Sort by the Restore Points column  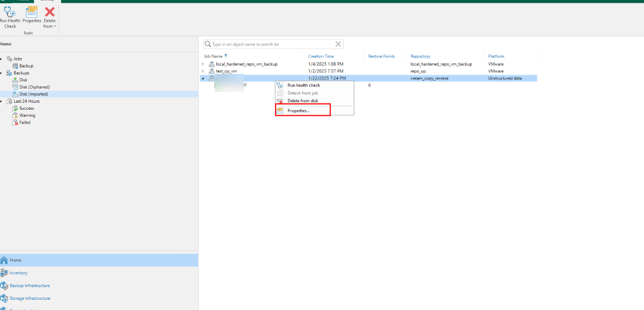(x=381, y=56)
